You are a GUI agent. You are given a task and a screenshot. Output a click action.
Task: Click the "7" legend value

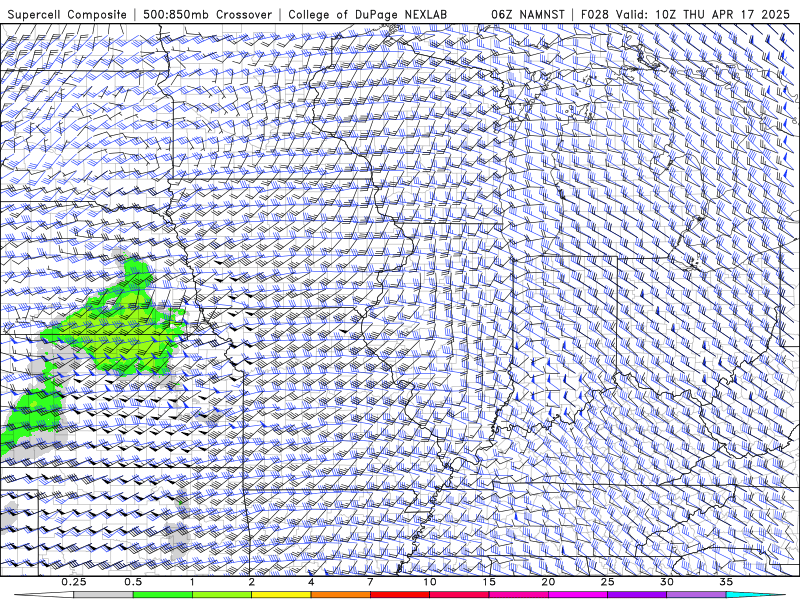click(x=370, y=582)
